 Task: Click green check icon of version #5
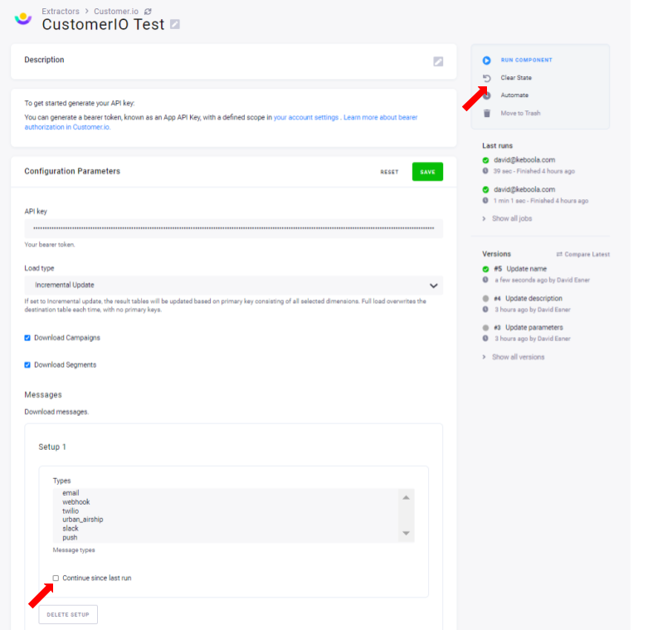click(x=485, y=269)
